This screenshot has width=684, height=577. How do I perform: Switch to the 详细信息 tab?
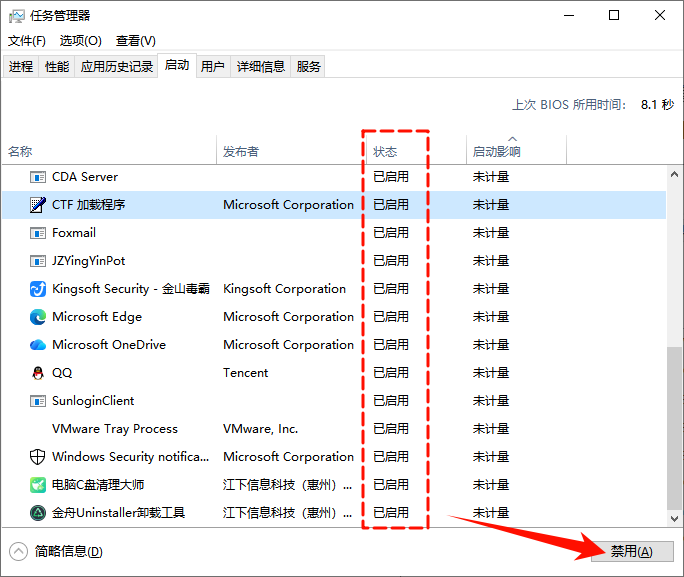click(260, 67)
